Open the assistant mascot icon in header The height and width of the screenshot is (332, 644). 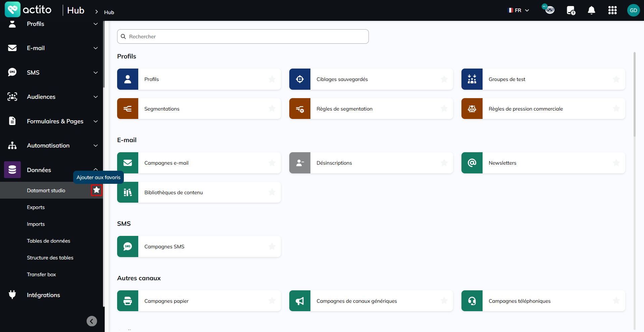pos(549,9)
